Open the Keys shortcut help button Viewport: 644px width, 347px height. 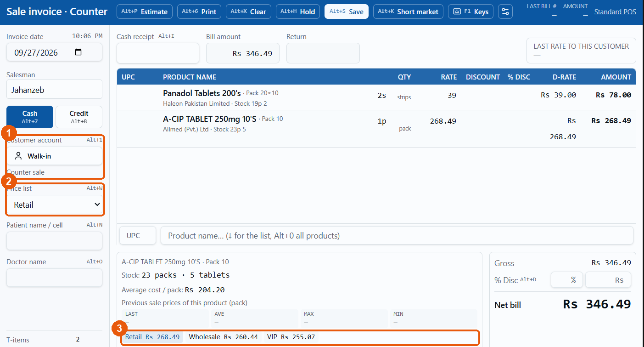tap(471, 11)
